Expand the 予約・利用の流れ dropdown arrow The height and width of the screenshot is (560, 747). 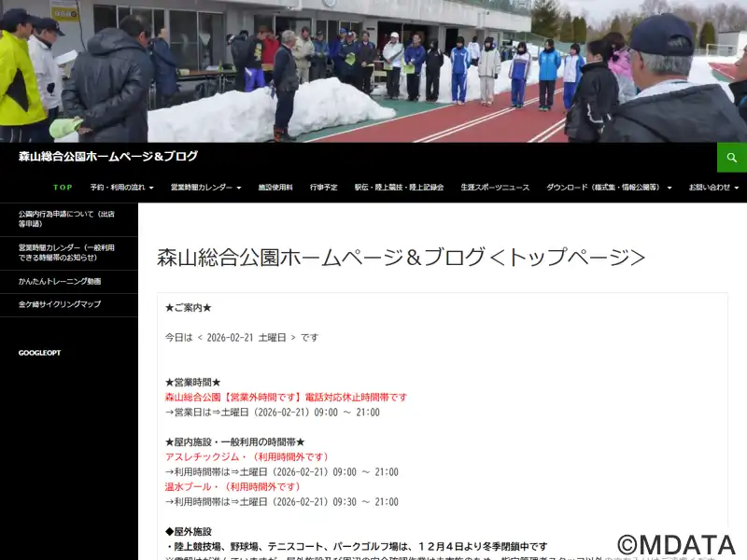[151, 188]
